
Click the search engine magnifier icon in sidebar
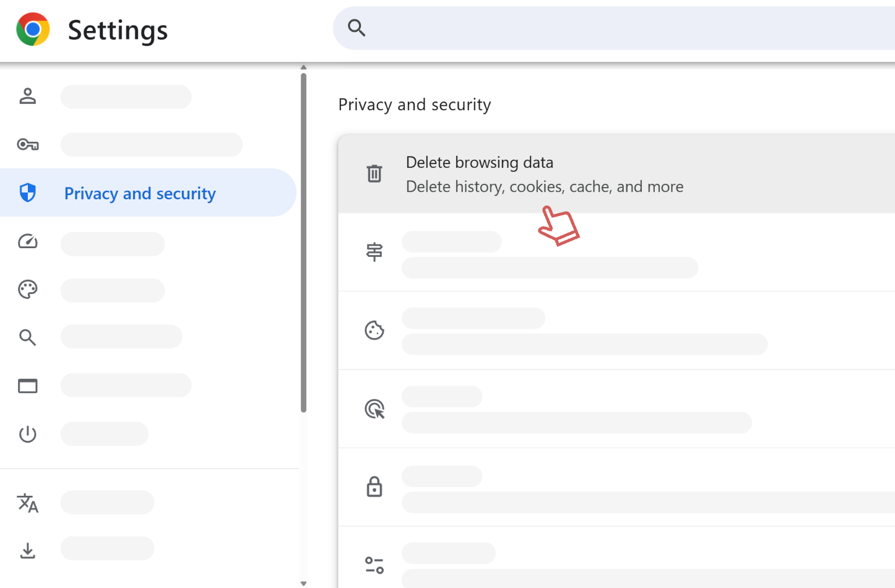[28, 337]
